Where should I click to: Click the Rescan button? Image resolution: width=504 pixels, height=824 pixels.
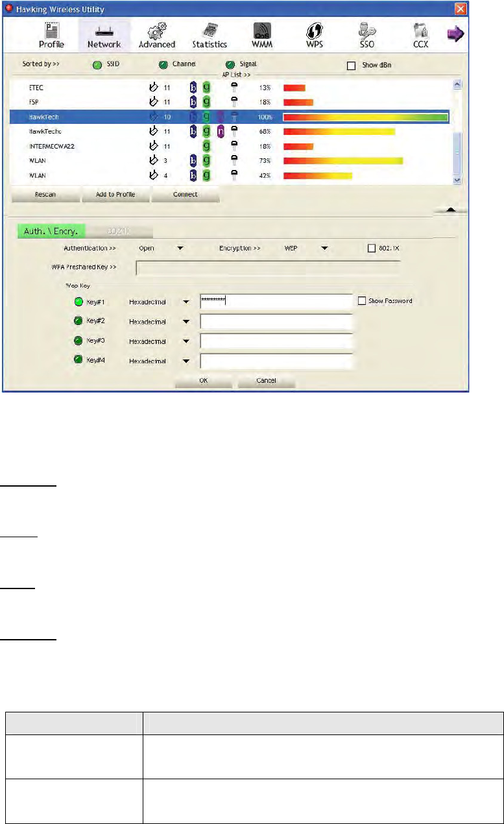(x=45, y=195)
